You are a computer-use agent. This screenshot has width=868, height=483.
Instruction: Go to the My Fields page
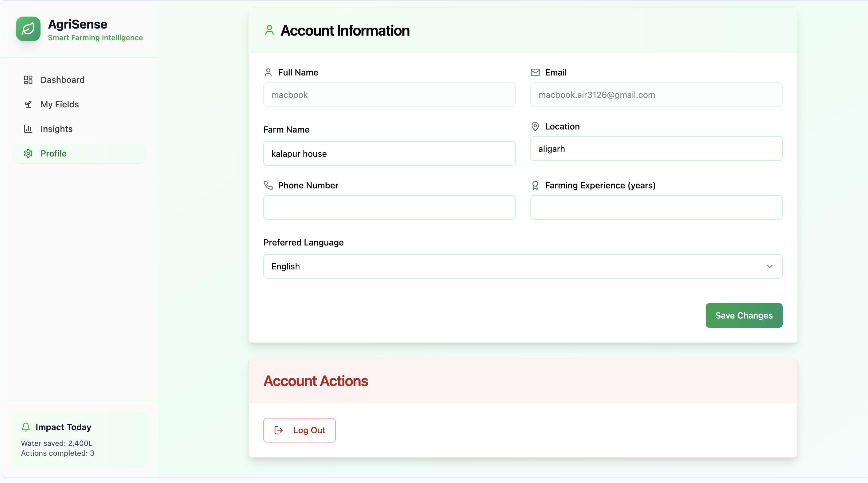pyautogui.click(x=60, y=104)
